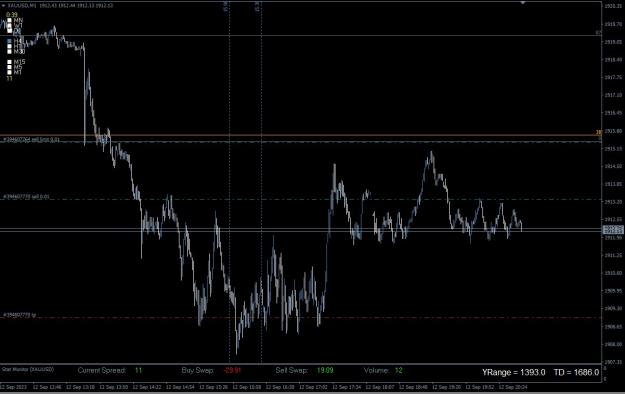Click the 12 Sep 2023 date on the time axis

[14, 387]
